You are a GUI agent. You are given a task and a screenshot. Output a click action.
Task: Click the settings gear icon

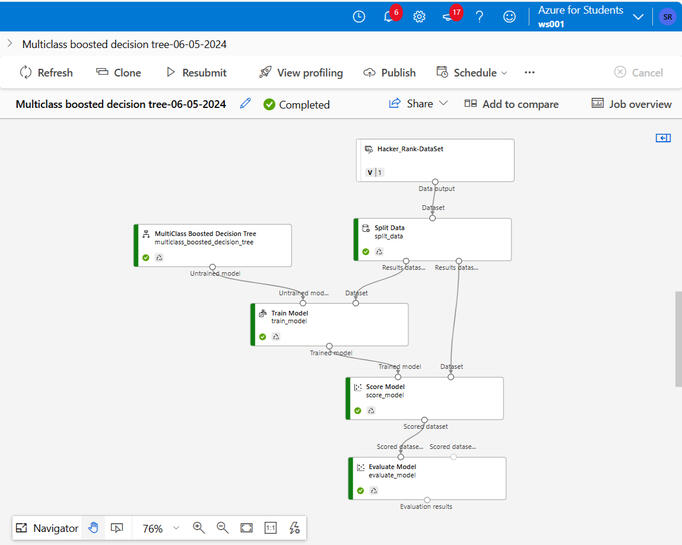point(419,17)
